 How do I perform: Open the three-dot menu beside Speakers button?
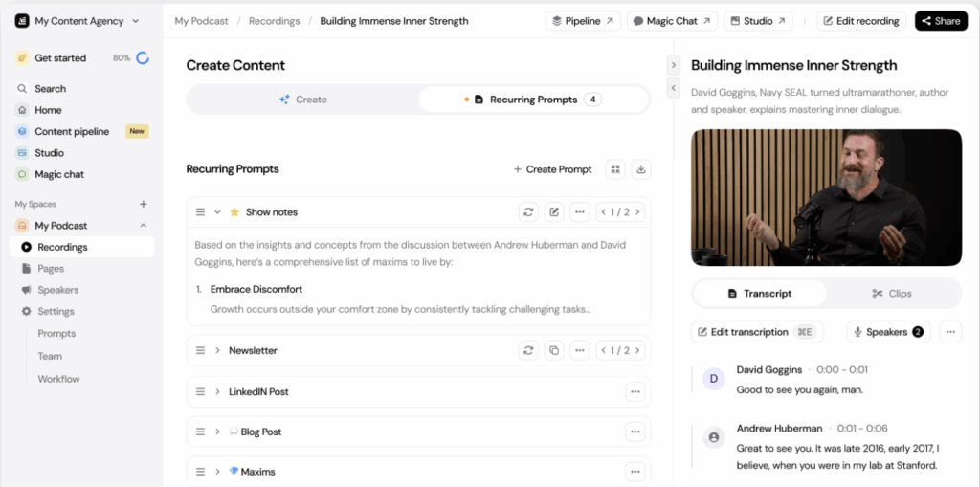(x=949, y=332)
